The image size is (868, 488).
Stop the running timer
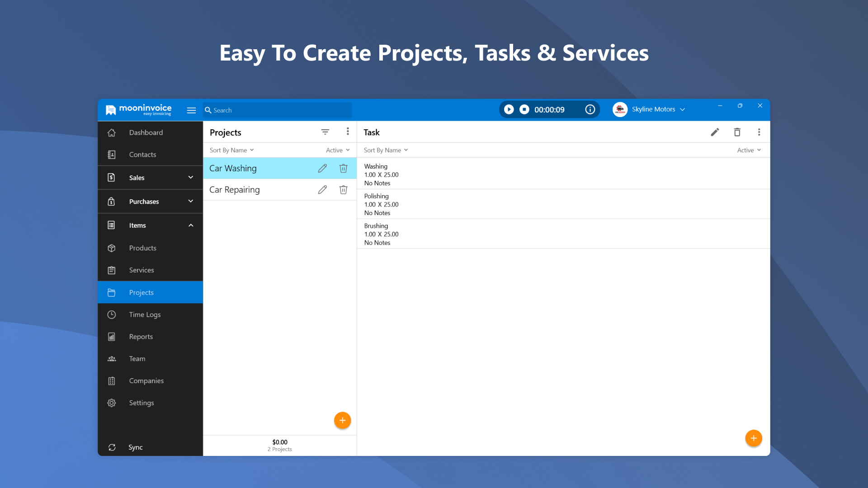524,109
